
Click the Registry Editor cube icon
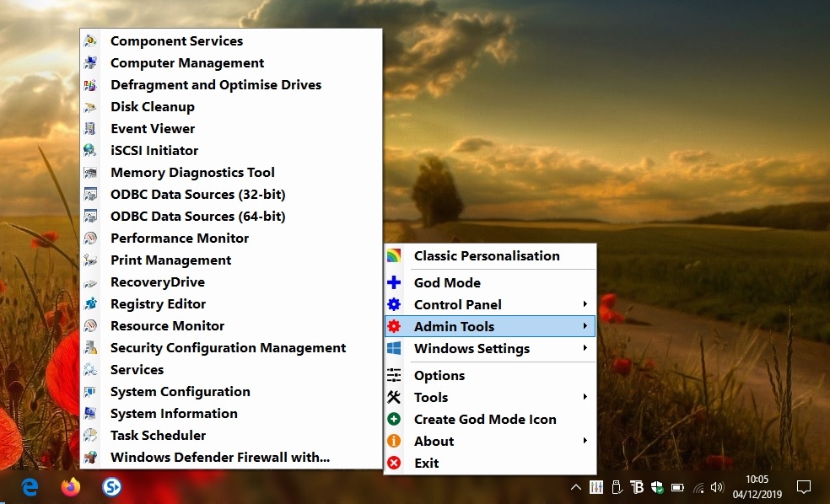pyautogui.click(x=90, y=304)
